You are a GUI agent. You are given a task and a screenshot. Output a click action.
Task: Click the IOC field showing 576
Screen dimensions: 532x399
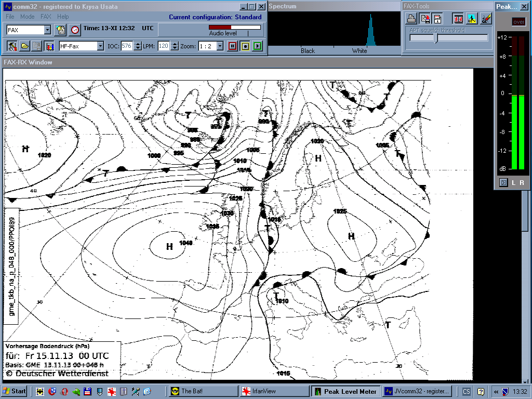click(127, 46)
